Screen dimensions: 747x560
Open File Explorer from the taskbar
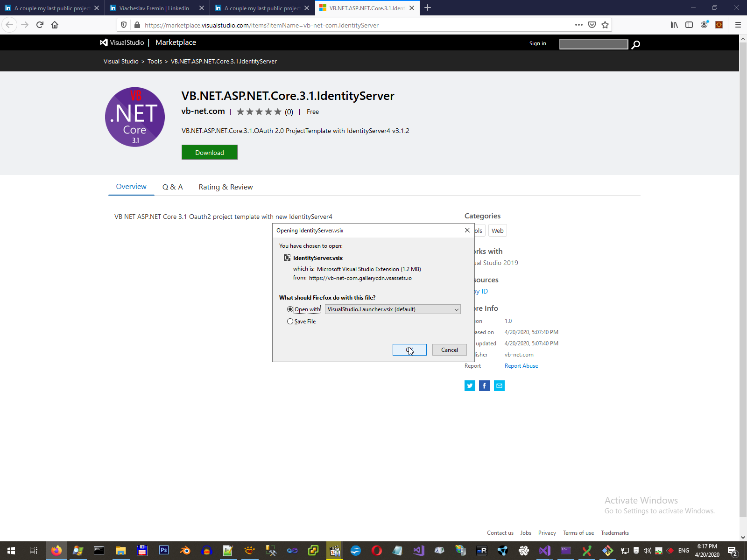coord(121,551)
